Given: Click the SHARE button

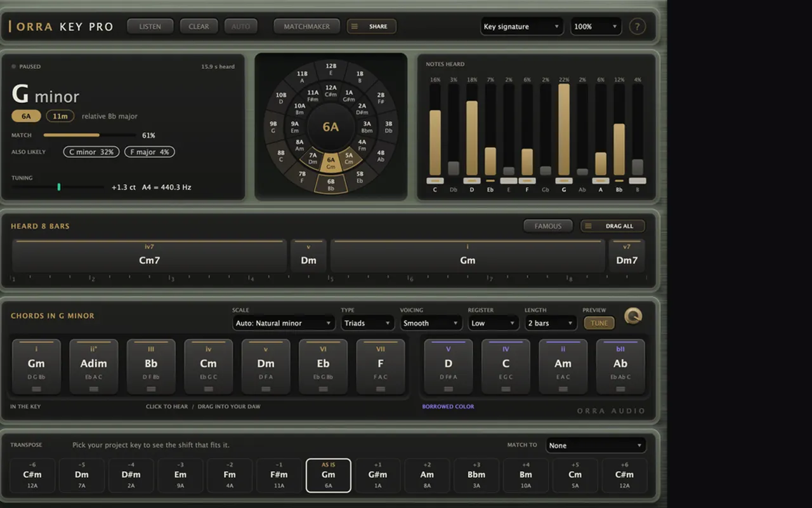Looking at the screenshot, I should coord(372,27).
